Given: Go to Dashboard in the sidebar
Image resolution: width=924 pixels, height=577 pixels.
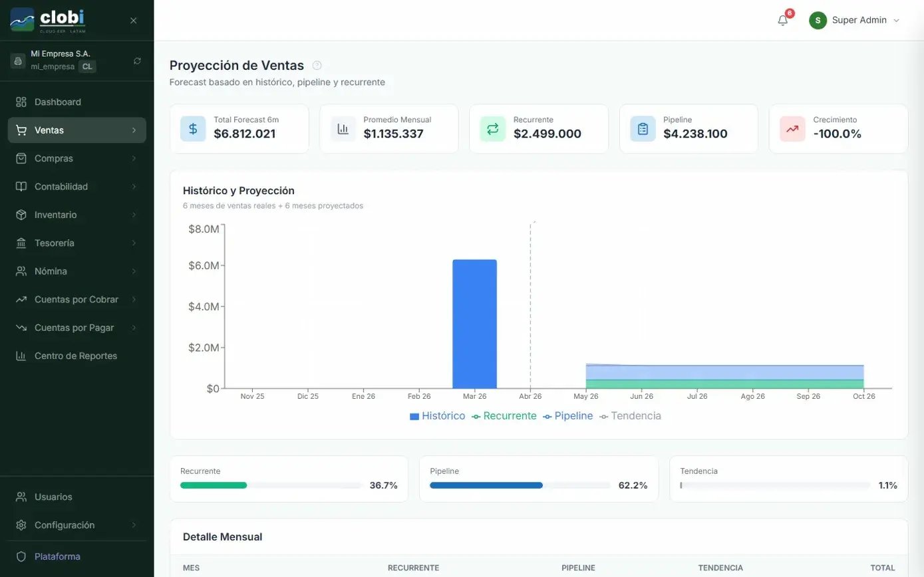Looking at the screenshot, I should pos(58,102).
